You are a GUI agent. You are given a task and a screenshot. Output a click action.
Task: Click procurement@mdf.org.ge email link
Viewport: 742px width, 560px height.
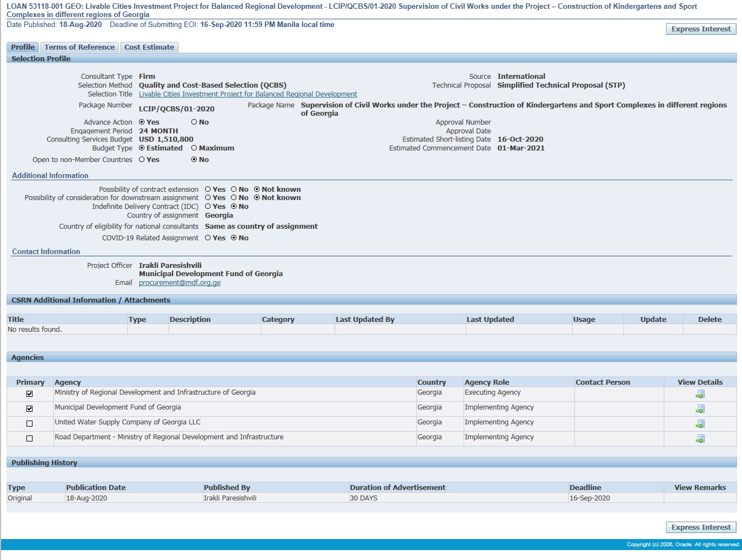[180, 283]
